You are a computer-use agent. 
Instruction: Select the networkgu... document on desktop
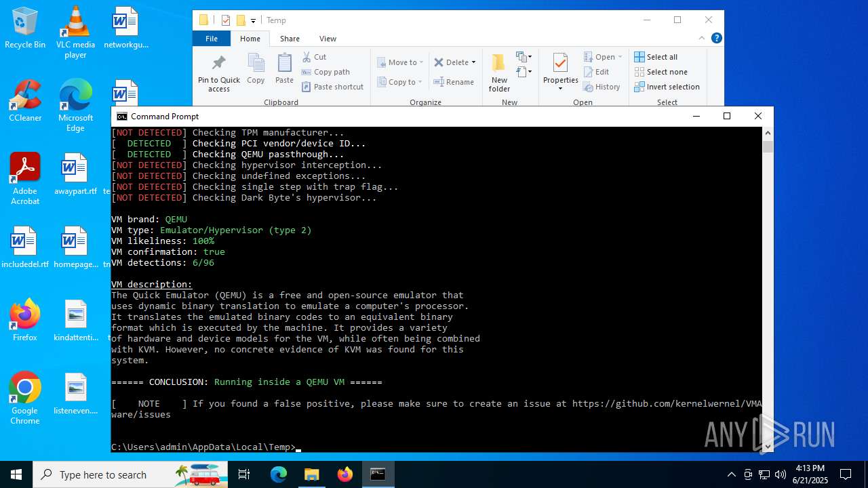[125, 28]
